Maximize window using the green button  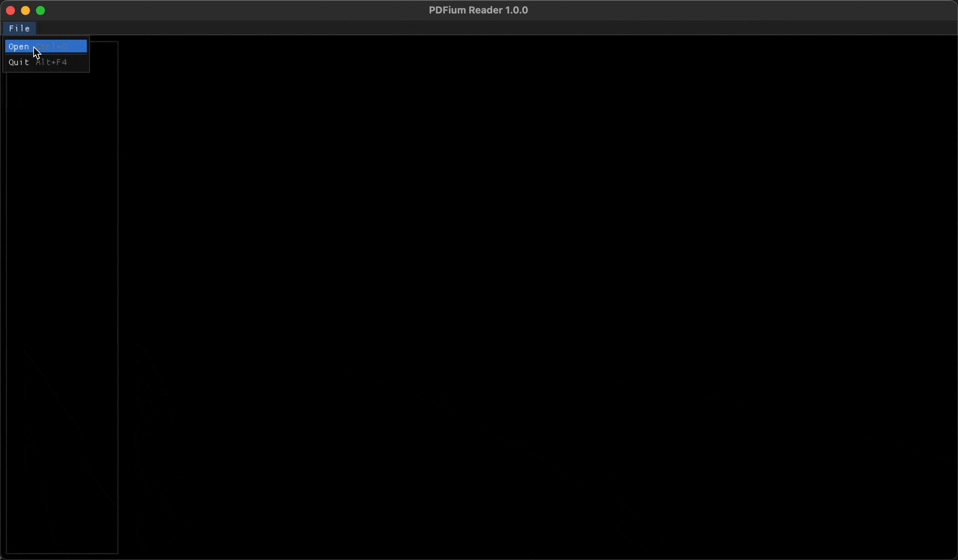(40, 10)
